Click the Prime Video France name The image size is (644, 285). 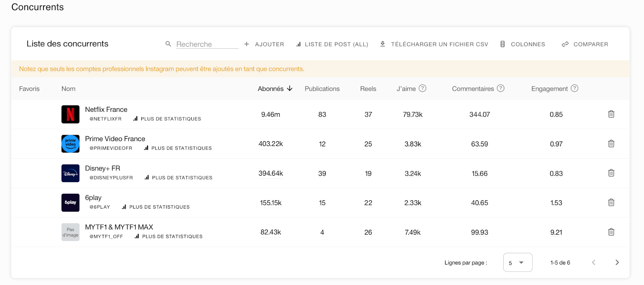click(x=115, y=139)
